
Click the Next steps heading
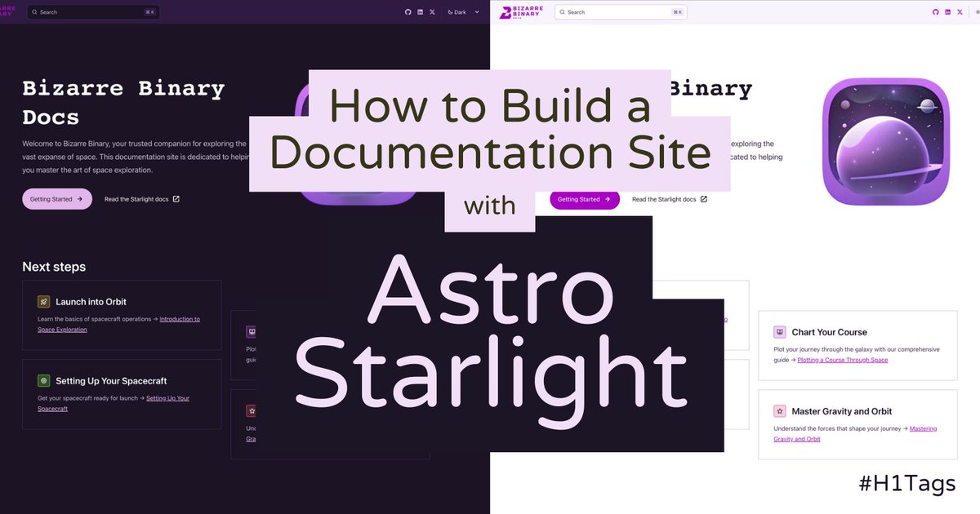tap(54, 267)
